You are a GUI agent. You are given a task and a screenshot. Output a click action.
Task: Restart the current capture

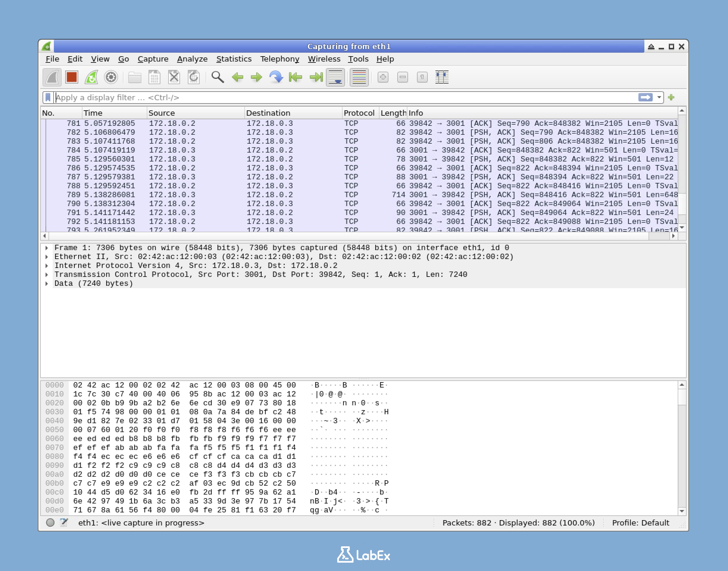91,77
